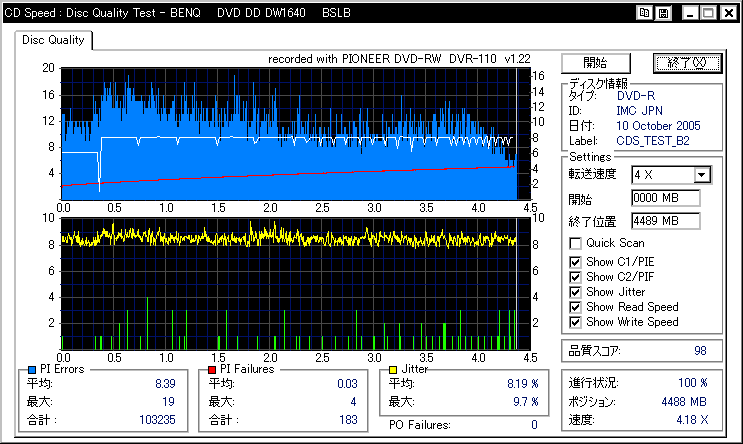Maximize the CD Speed window

coord(709,13)
